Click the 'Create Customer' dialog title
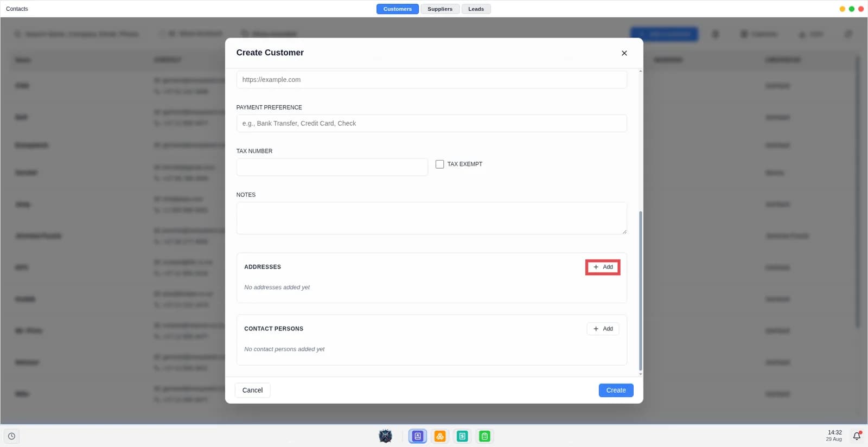 [270, 53]
